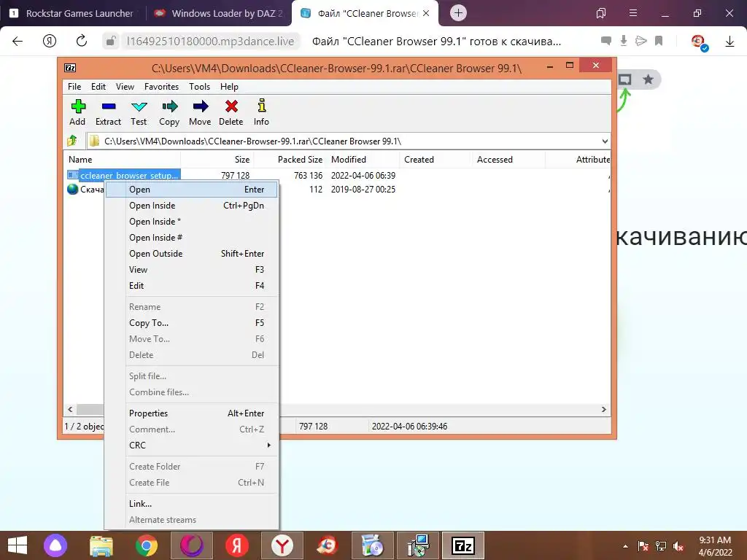Show hidden tray icons arrow
This screenshot has width=747, height=560.
(625, 546)
